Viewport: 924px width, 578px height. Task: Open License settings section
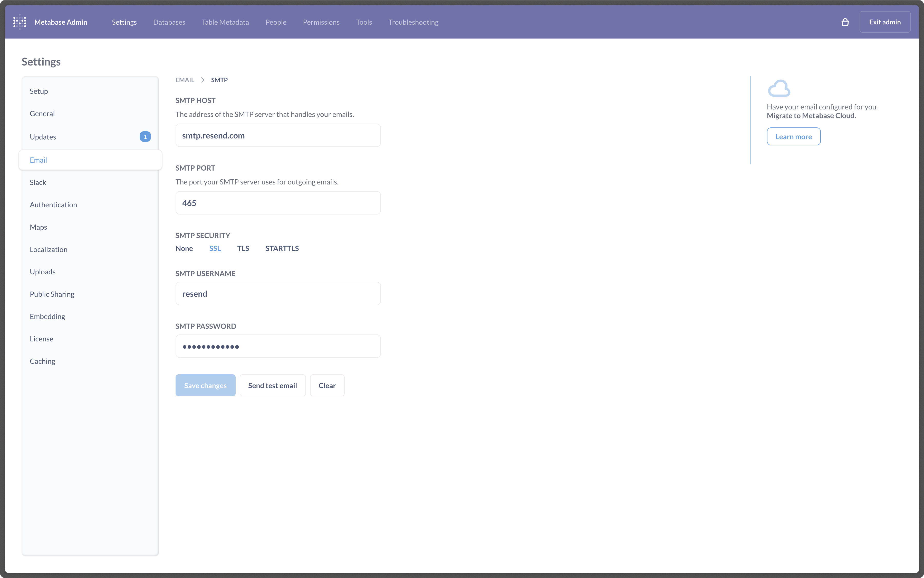point(90,339)
